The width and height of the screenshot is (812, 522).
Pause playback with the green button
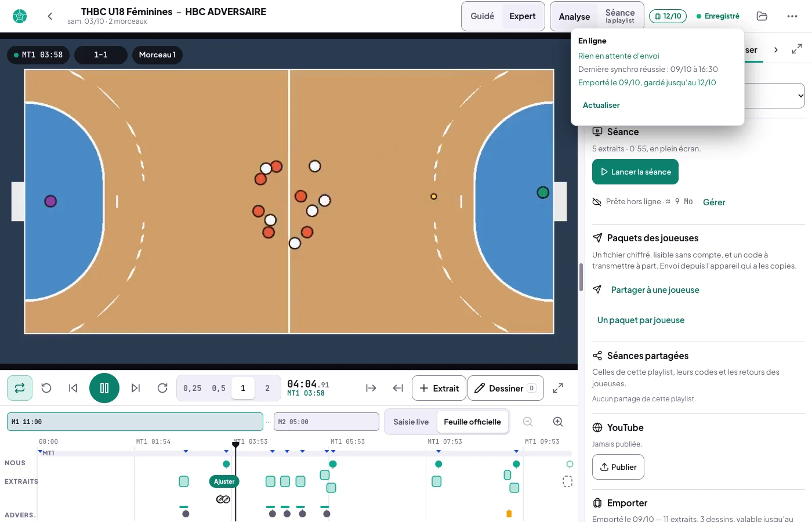pyautogui.click(x=104, y=388)
